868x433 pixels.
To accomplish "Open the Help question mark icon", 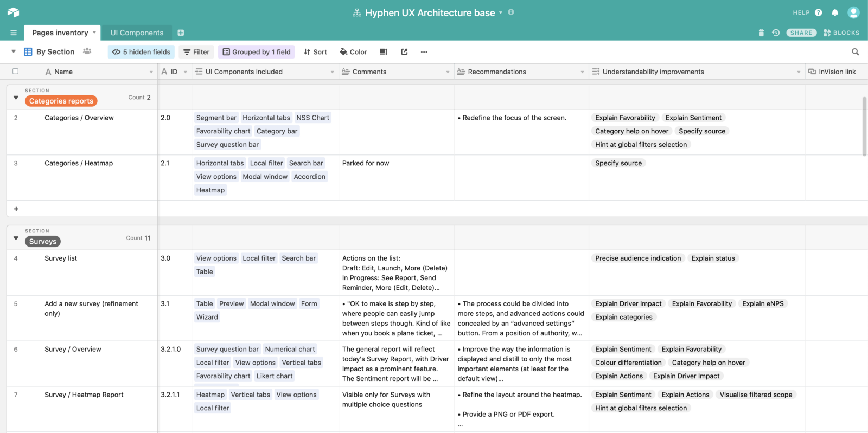I will point(819,12).
